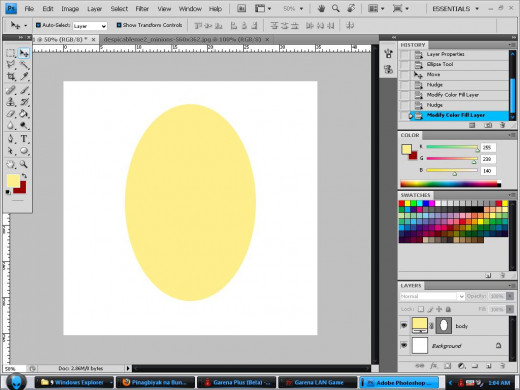Image resolution: width=520 pixels, height=390 pixels.
Task: Select Move state in History panel
Action: coord(434,74)
